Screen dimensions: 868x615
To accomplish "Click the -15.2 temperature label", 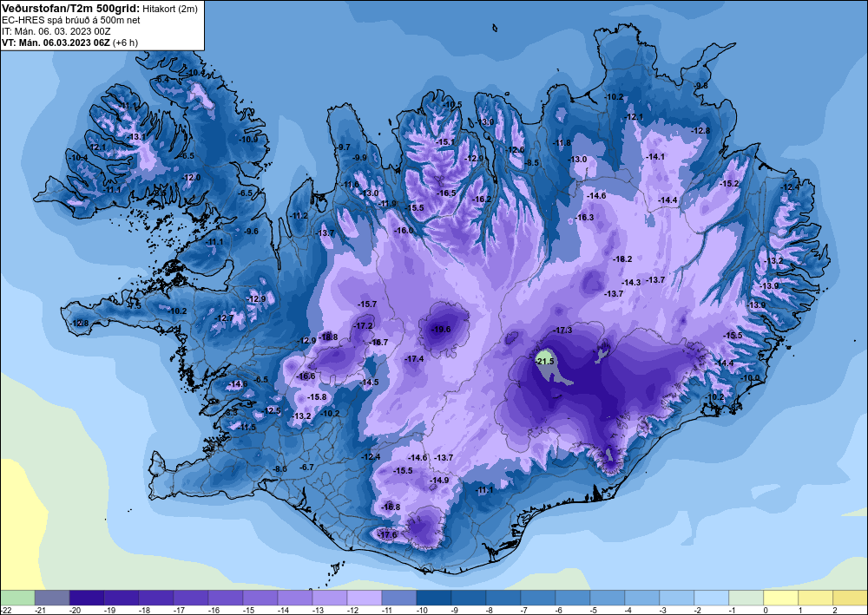I will click(x=729, y=183).
